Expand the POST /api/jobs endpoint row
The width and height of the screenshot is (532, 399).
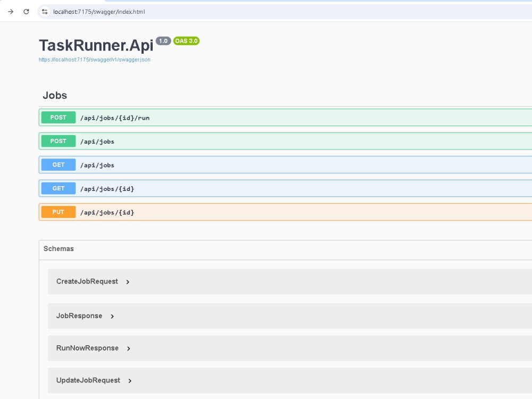[285, 141]
